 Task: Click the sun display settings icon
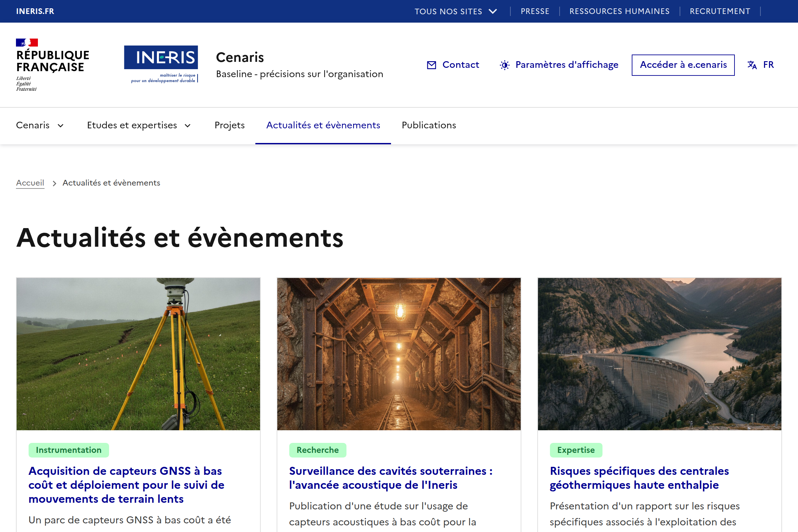click(x=504, y=65)
